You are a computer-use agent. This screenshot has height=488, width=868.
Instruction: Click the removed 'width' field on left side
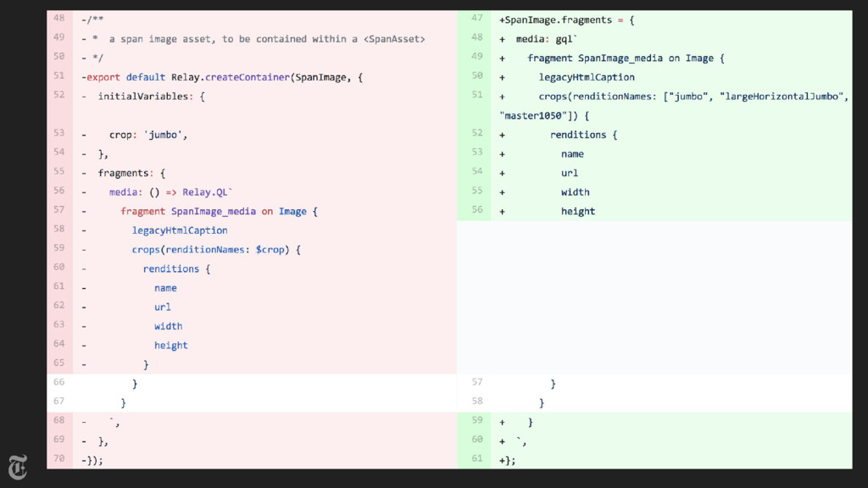point(169,326)
